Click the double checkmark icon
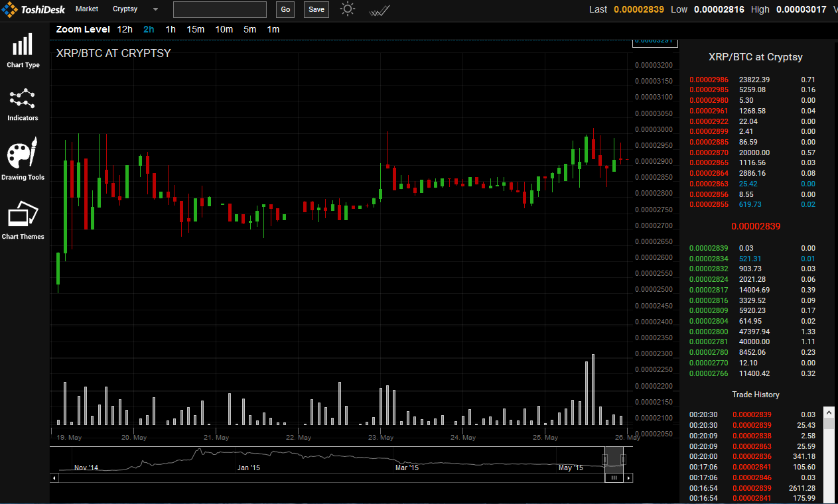838x504 pixels. point(380,11)
